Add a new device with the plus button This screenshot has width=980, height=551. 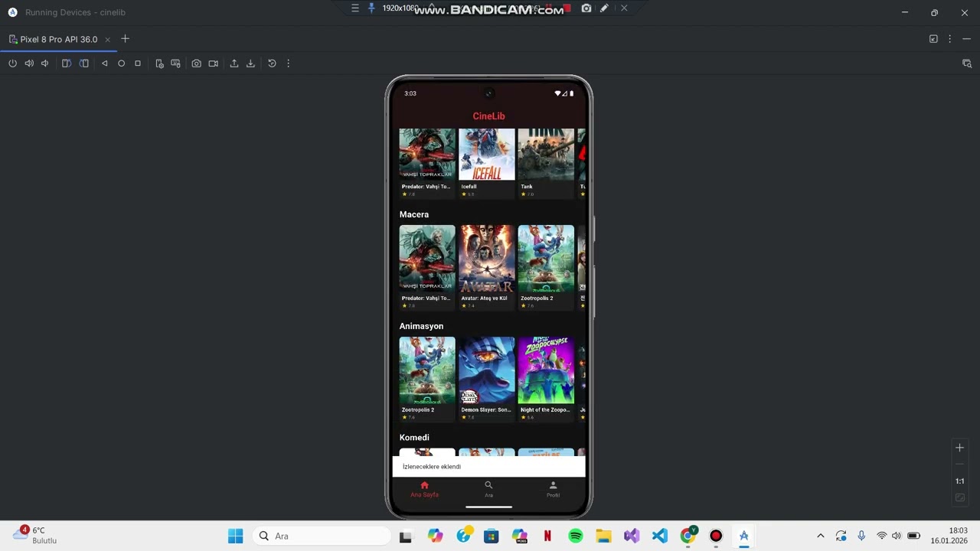[125, 39]
